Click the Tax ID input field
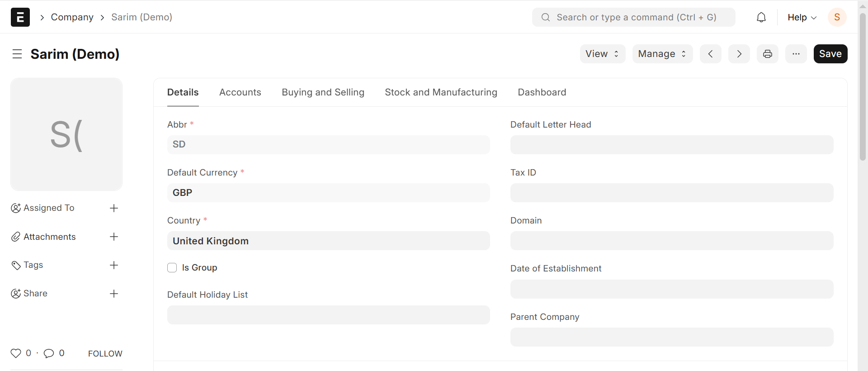Screen dimensions: 868x371 click(x=672, y=193)
